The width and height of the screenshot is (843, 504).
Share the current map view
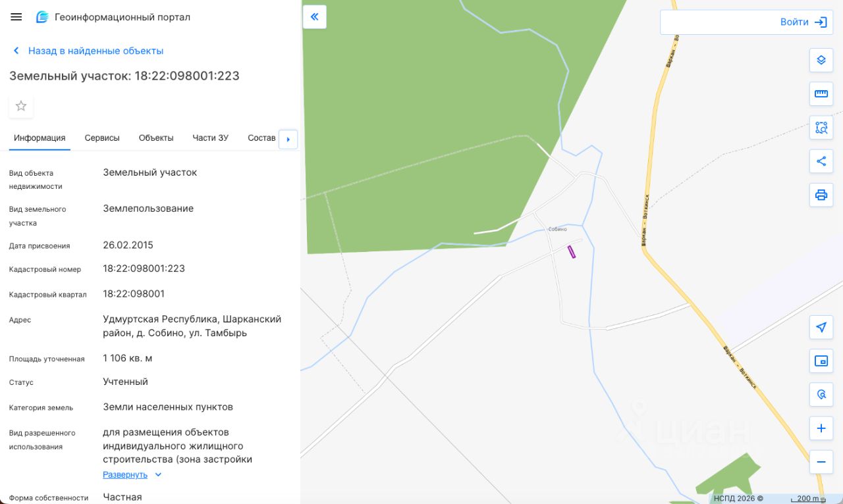(821, 161)
